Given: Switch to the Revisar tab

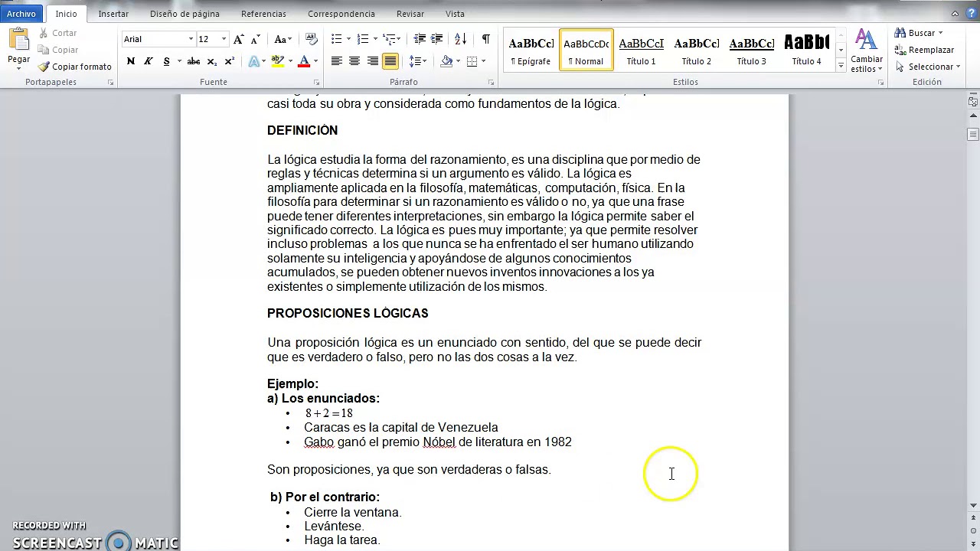Looking at the screenshot, I should (x=410, y=14).
